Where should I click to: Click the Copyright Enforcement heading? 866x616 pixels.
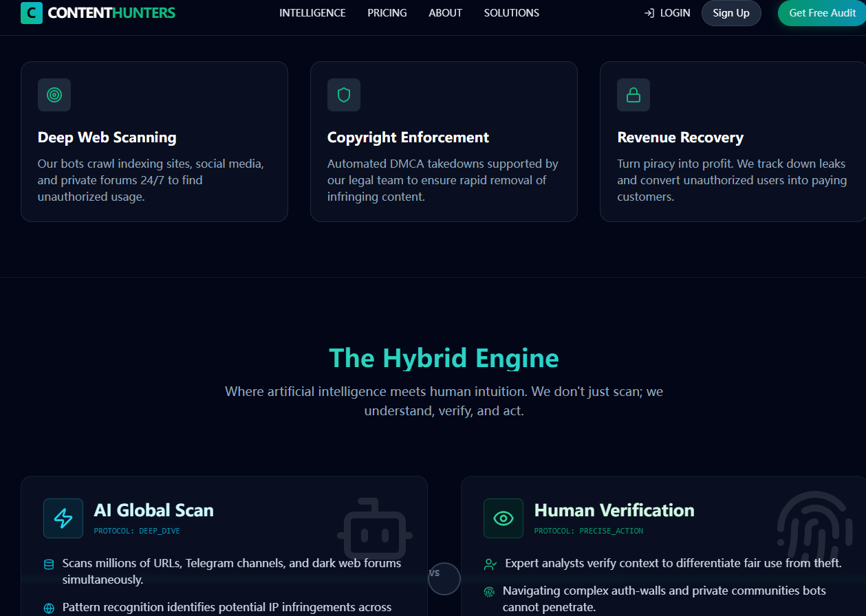408,137
